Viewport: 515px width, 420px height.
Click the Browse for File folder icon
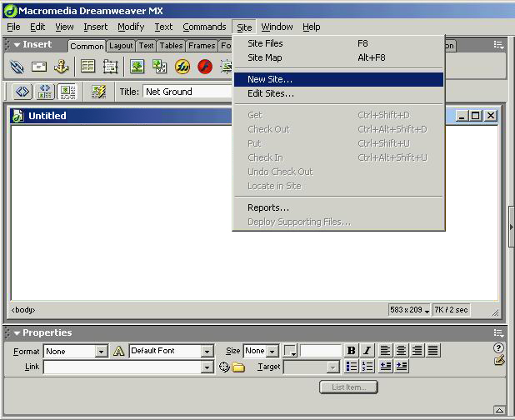click(238, 367)
